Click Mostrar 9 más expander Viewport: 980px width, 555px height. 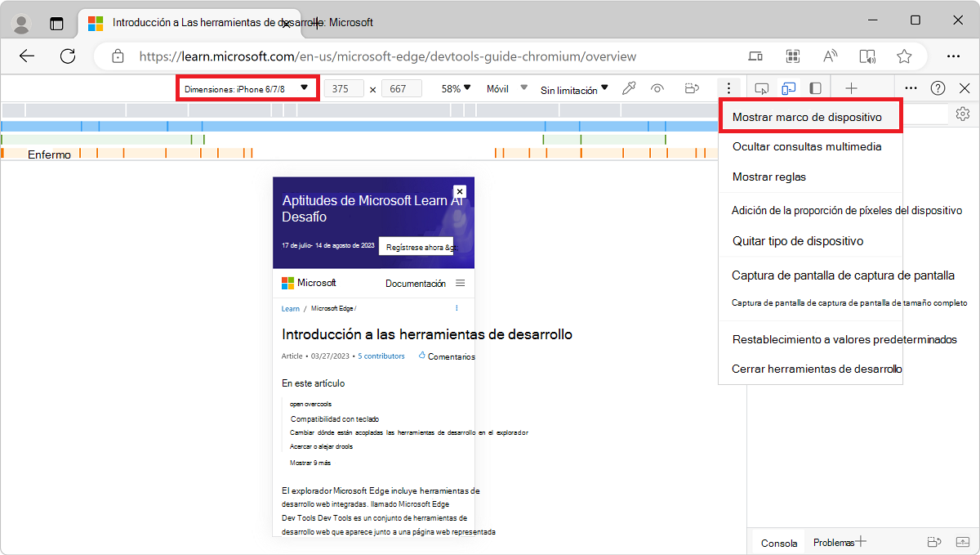pos(310,463)
